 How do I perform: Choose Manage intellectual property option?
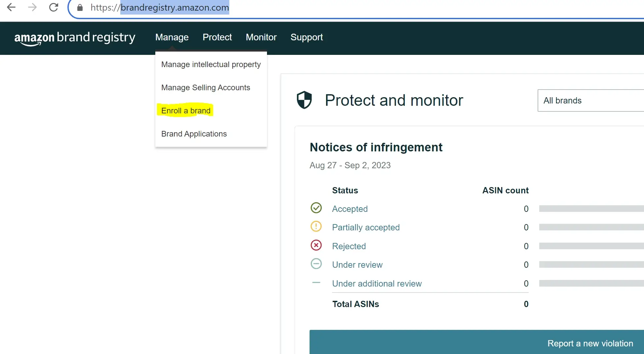[211, 64]
